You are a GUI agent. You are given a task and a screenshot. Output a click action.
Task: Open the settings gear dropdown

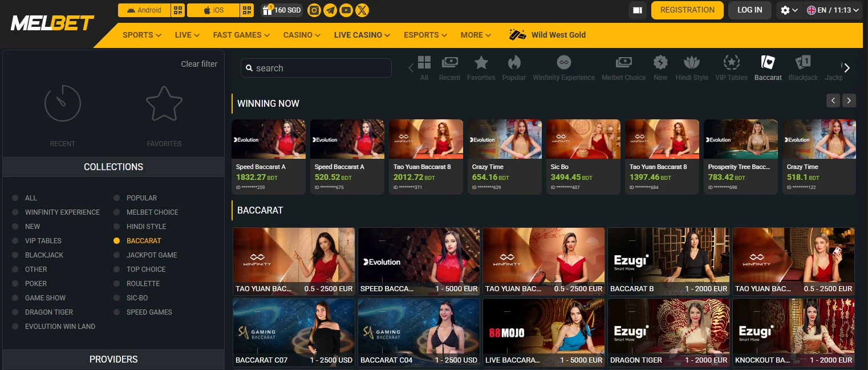click(789, 10)
